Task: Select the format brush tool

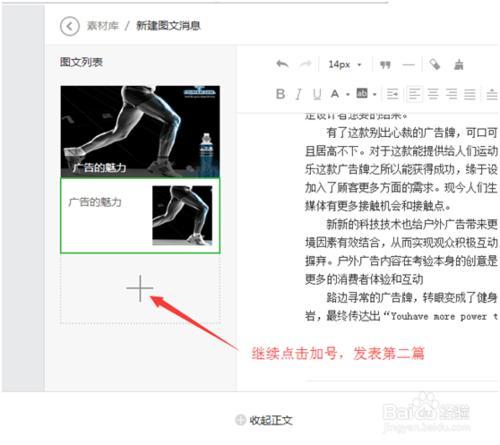Action: click(459, 64)
